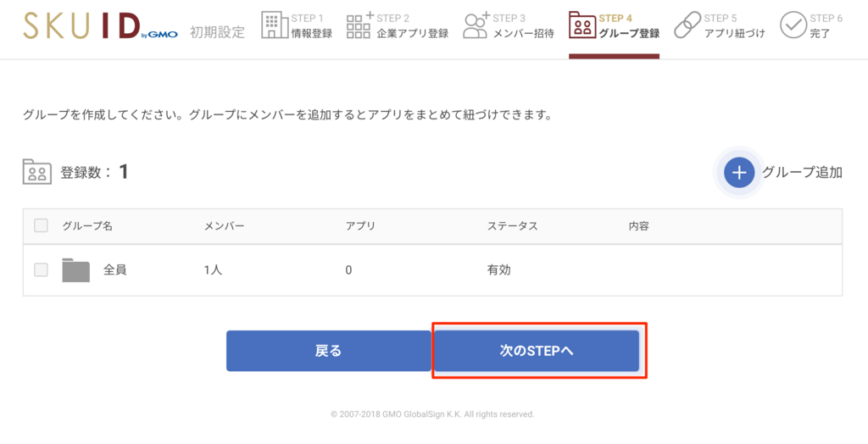Screen dimensions: 868x444
Task: Click the 全員 group name
Action: 115,270
